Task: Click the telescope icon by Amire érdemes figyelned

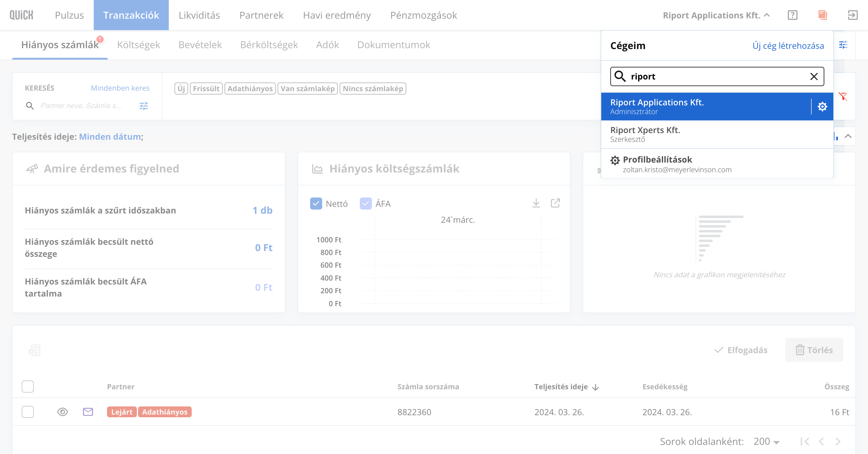Action: pos(32,169)
